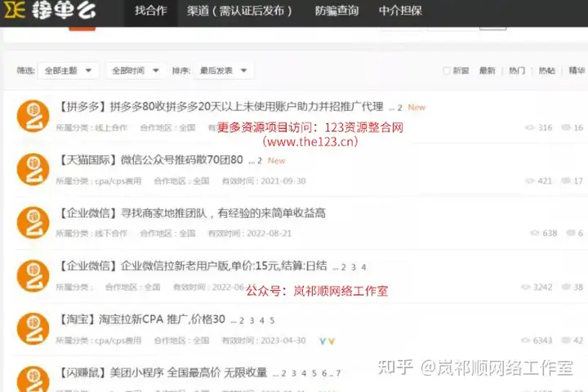Click the 接单么 site logo
This screenshot has height=392, width=588.
point(50,10)
